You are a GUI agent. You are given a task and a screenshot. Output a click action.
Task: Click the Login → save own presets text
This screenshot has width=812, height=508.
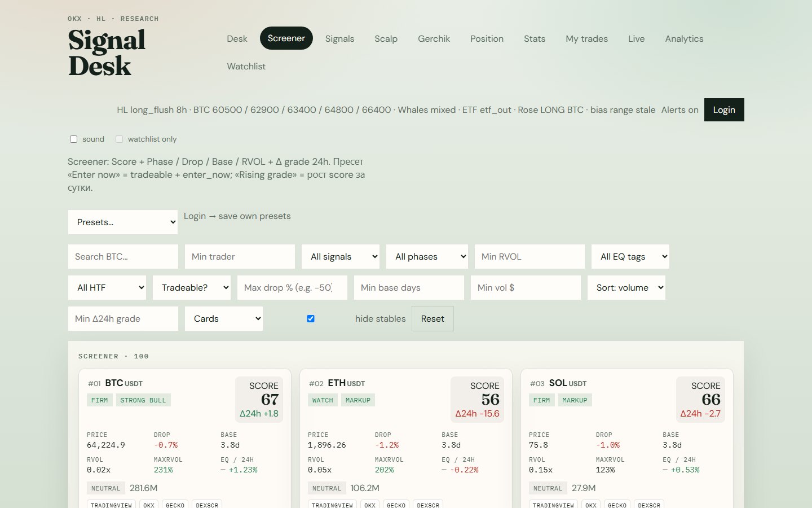pos(237,216)
